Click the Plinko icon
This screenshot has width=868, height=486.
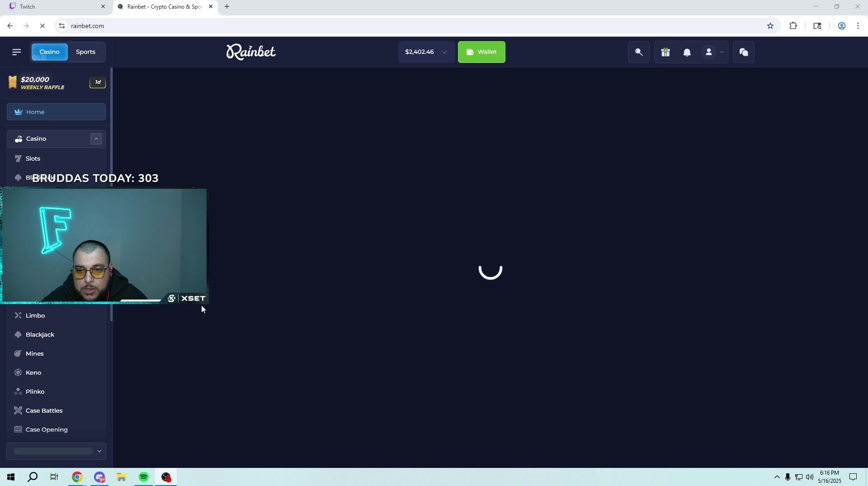click(18, 392)
